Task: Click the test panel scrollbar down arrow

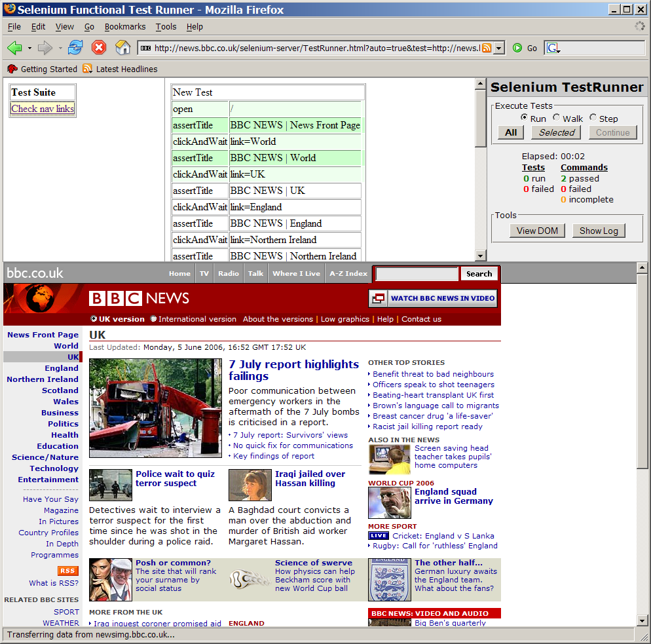Action: [480, 256]
